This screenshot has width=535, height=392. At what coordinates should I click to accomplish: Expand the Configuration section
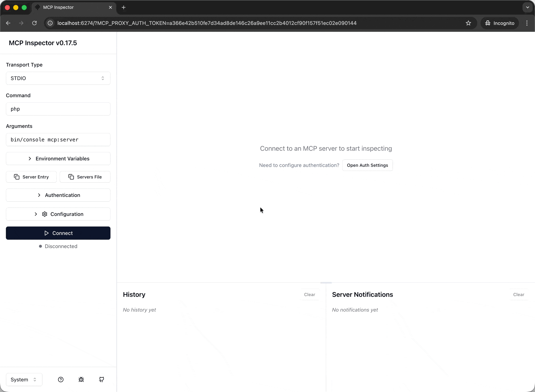click(x=58, y=214)
